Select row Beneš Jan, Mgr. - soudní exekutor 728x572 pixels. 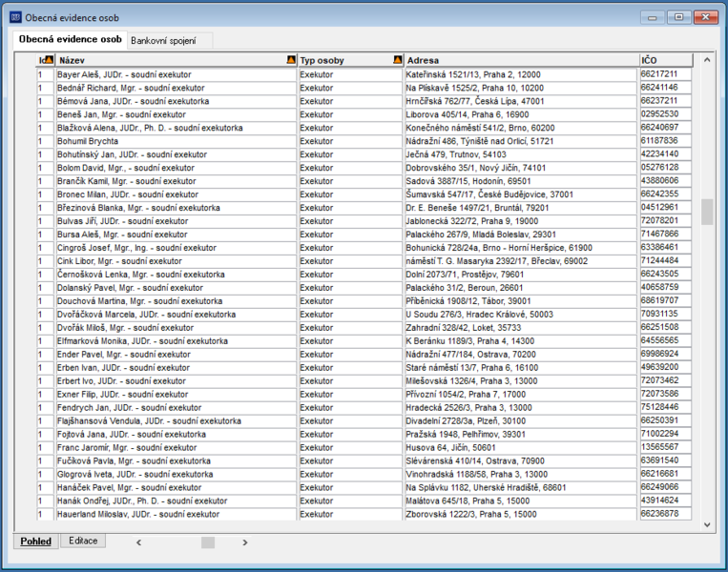click(x=364, y=114)
